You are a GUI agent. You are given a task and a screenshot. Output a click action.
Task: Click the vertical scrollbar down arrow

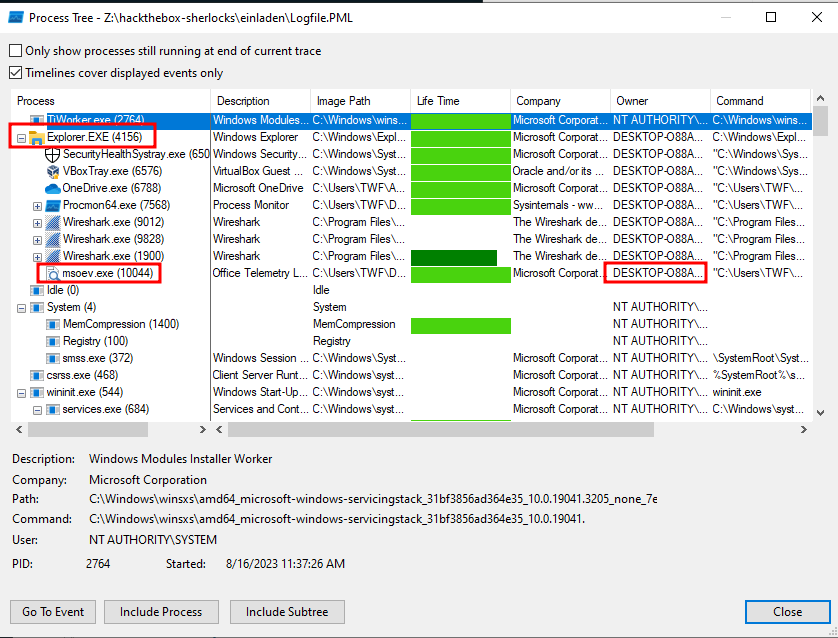pyautogui.click(x=820, y=412)
